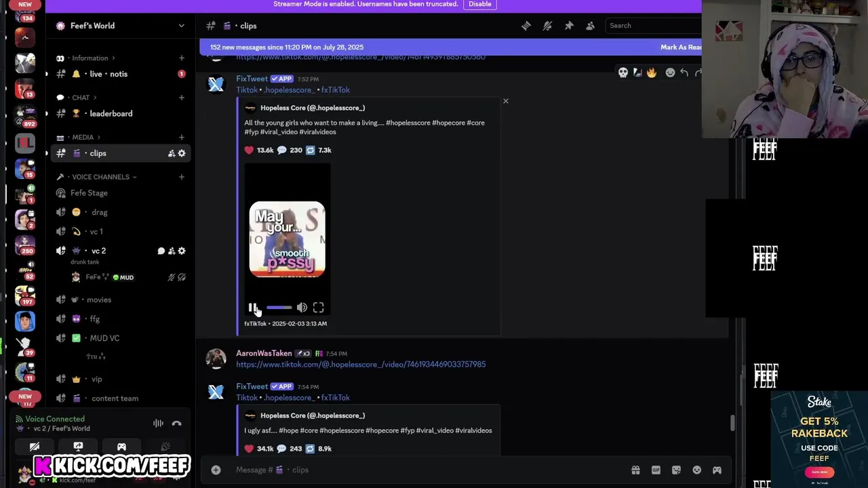Share your screen in voice panel
Image resolution: width=868 pixels, height=488 pixels.
tap(78, 447)
